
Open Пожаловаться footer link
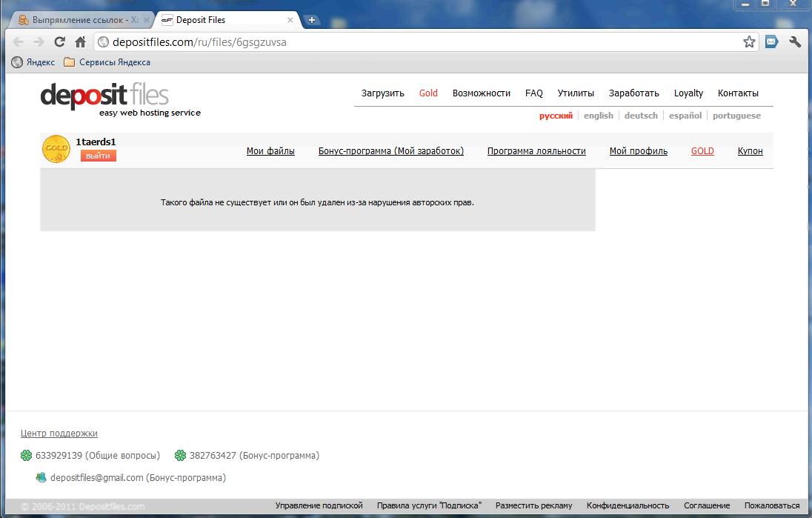coord(771,505)
